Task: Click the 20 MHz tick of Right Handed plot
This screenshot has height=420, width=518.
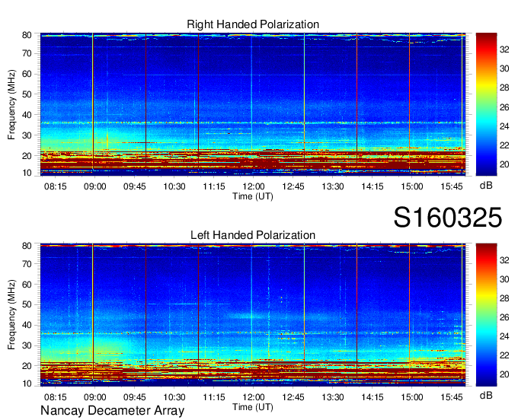Action: click(x=27, y=156)
